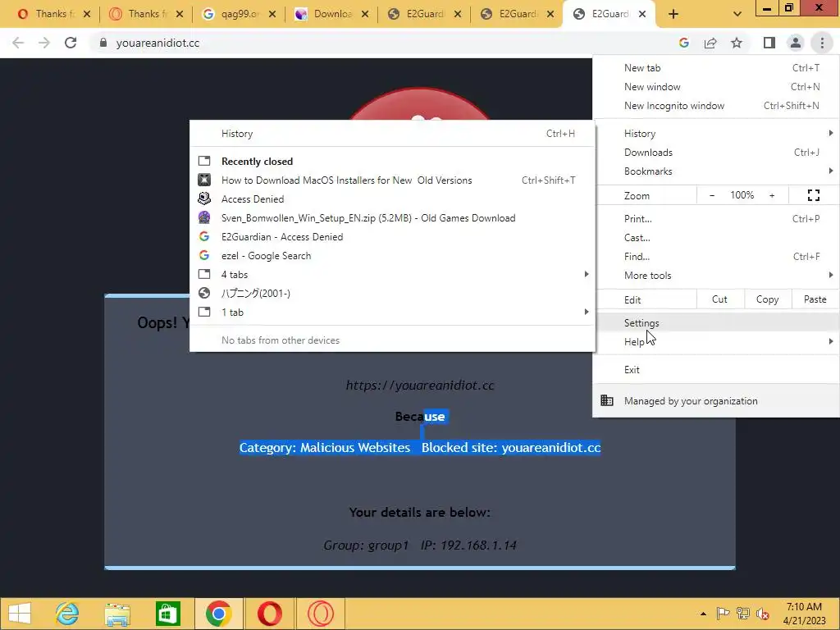
Task: Open Downloads from Chrome menu
Action: click(x=715, y=153)
